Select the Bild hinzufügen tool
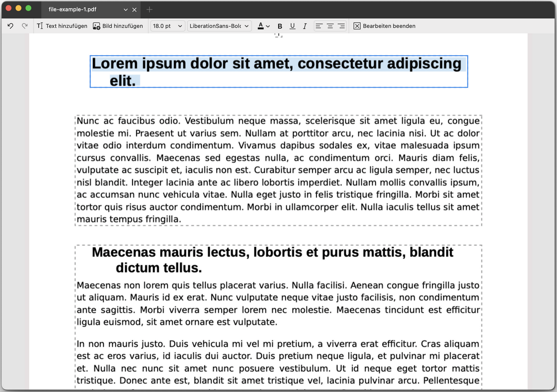Viewport: 557px width, 392px height. coord(118,26)
